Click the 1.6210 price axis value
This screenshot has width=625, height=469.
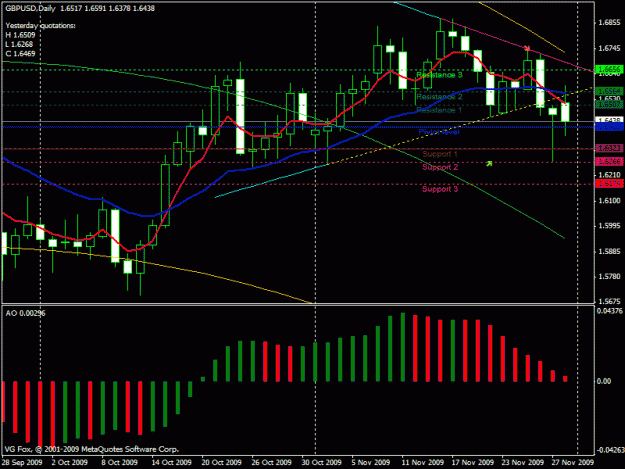point(610,175)
